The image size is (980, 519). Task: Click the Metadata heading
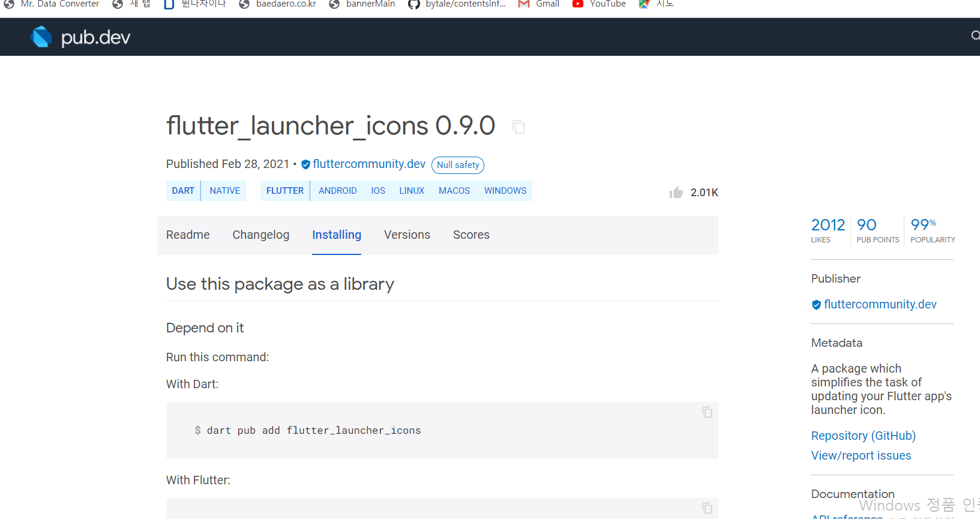837,343
